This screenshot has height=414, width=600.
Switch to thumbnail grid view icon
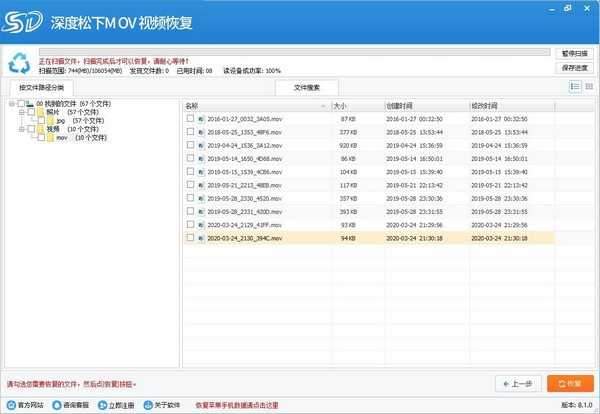coord(589,87)
